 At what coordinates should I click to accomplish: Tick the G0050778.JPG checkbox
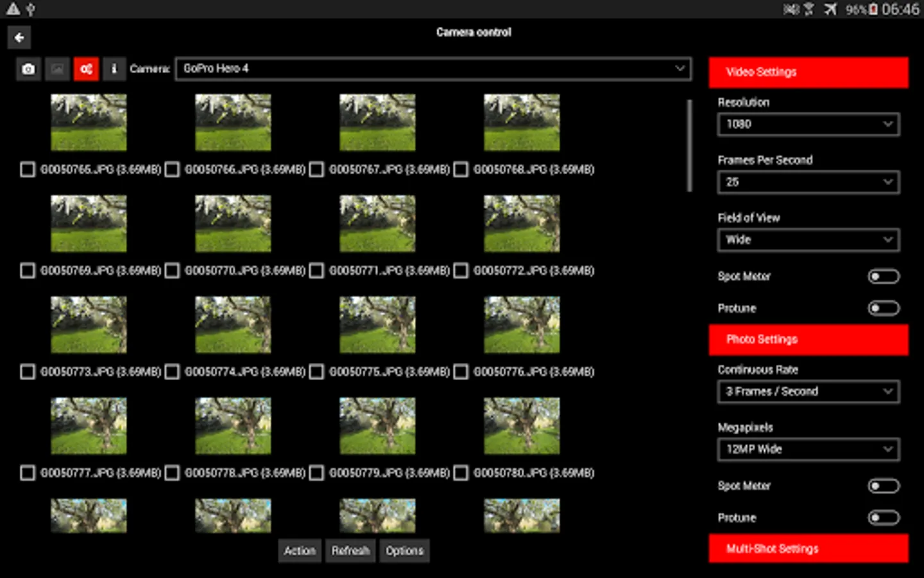tap(172, 473)
